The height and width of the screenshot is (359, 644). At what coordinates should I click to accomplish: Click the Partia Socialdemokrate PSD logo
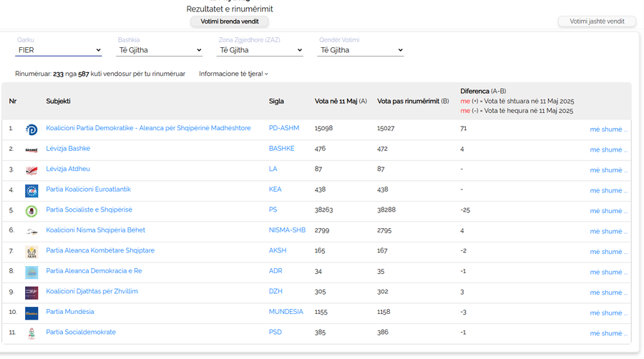coord(31,333)
